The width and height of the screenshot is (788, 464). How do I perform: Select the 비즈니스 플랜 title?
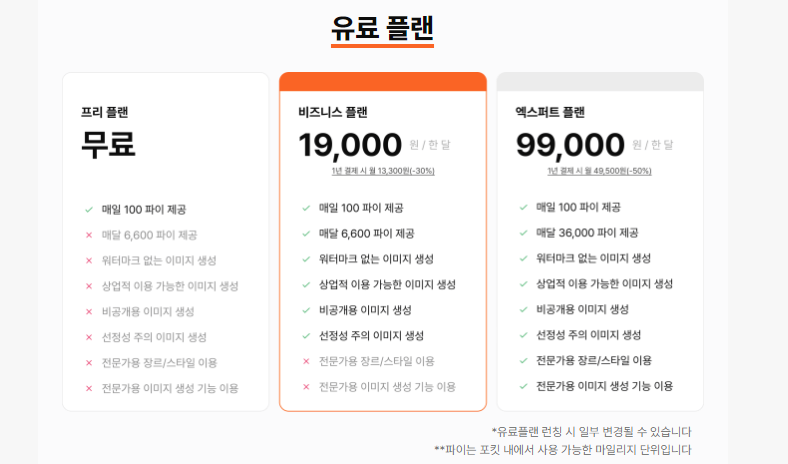click(333, 112)
